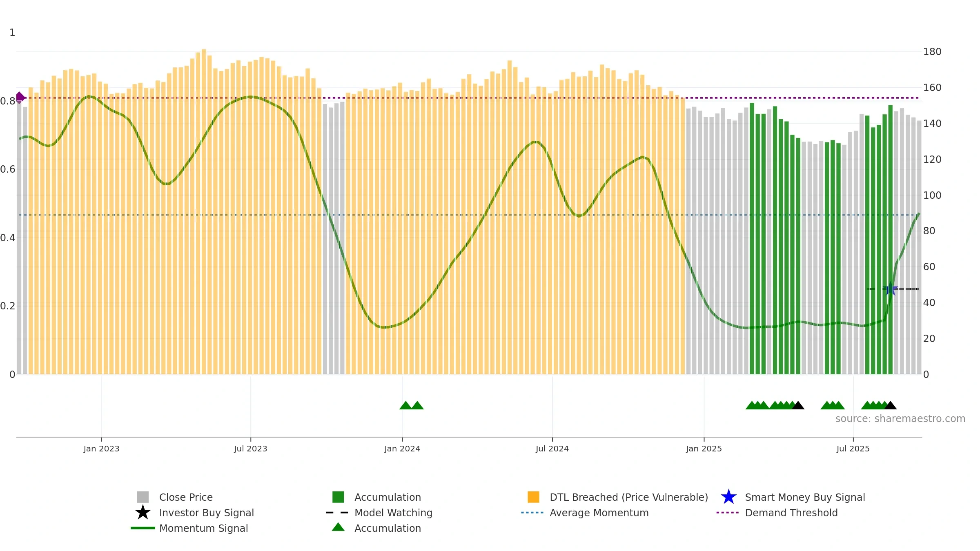Click the purple diamond Demand Threshold marker on chart
The width and height of the screenshot is (980, 551).
[x=20, y=98]
